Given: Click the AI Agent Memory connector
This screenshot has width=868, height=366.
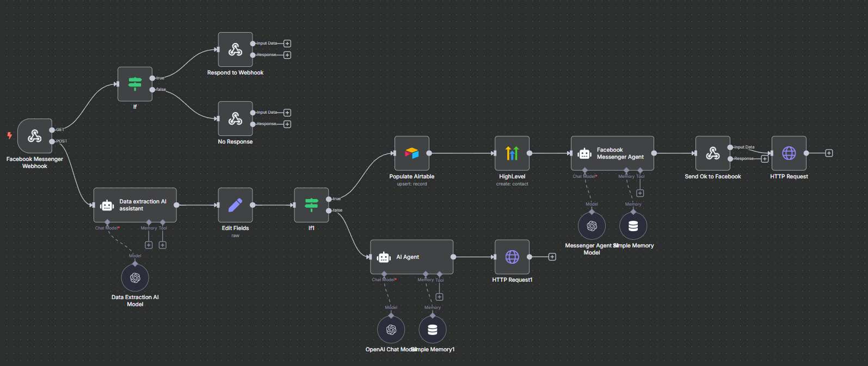Looking at the screenshot, I should click(426, 274).
